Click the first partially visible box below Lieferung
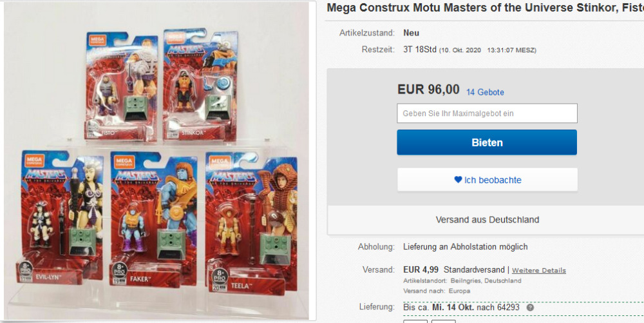Viewport: 644px width, 323px height. (415, 321)
